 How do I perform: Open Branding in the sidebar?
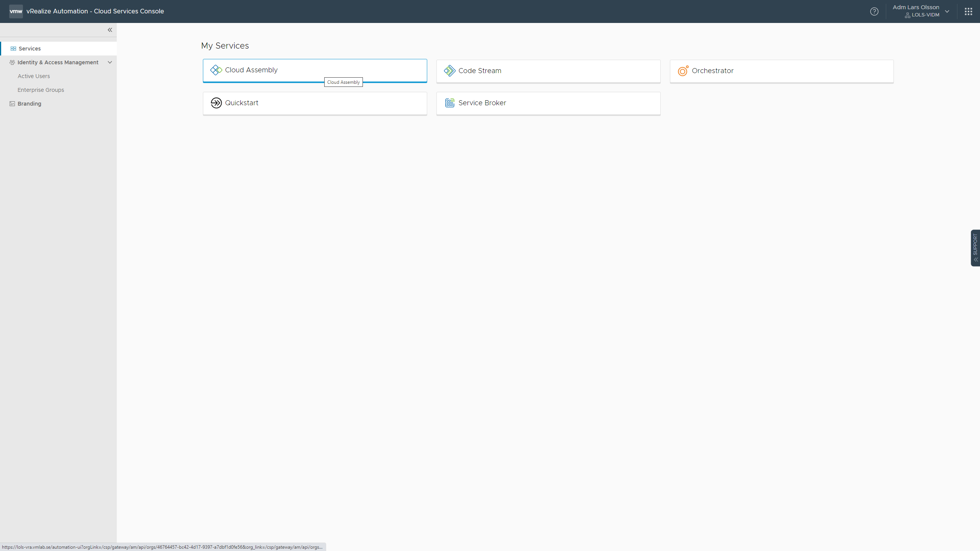(x=29, y=104)
